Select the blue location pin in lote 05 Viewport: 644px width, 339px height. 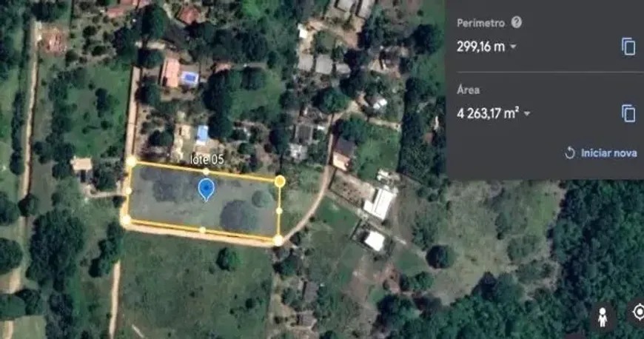207,189
